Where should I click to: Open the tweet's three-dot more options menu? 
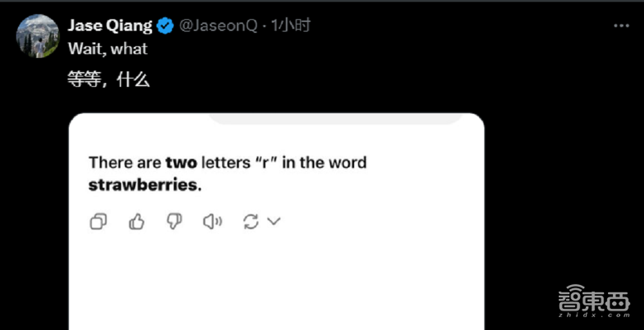(x=621, y=26)
